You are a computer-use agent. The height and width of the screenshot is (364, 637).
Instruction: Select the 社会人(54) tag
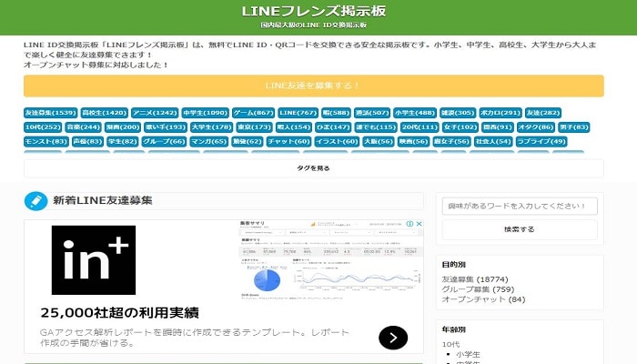[x=493, y=141]
